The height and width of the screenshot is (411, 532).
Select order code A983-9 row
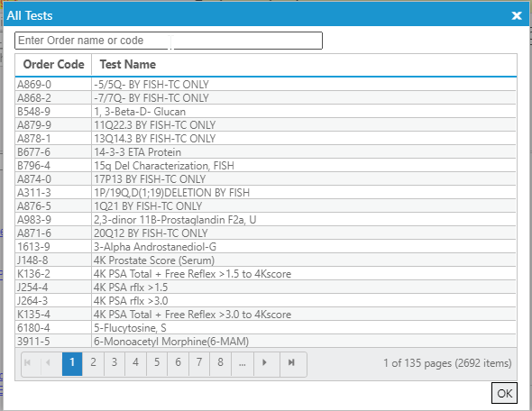266,220
